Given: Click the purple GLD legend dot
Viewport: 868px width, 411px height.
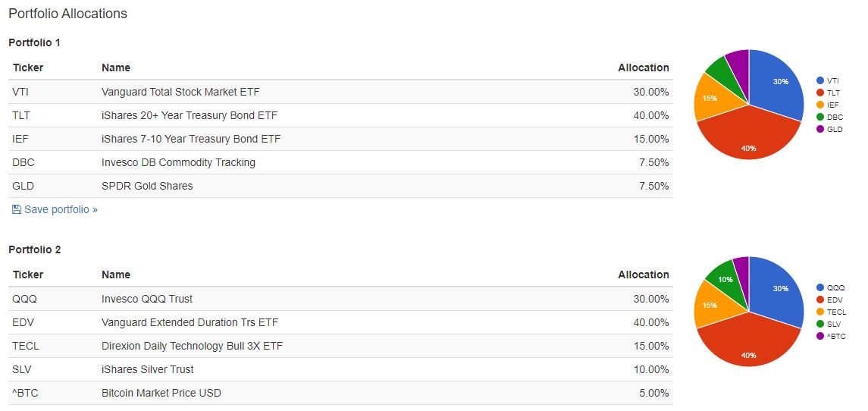Looking at the screenshot, I should 820,129.
